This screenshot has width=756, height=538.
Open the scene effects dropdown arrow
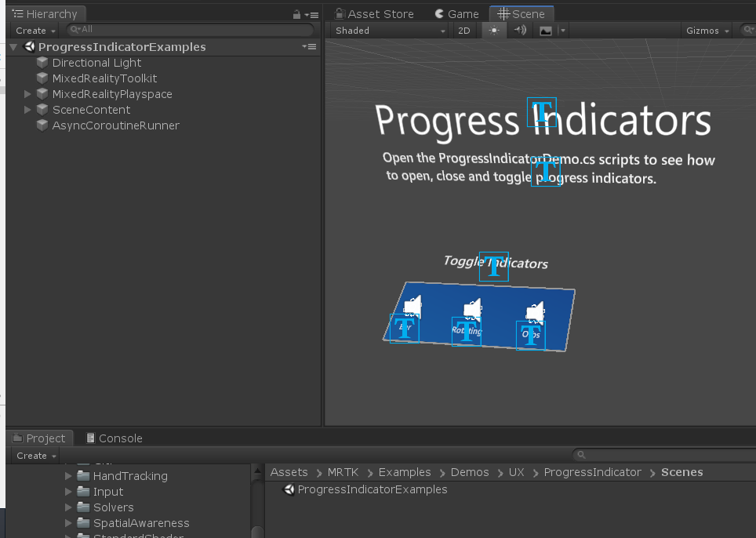pos(562,31)
